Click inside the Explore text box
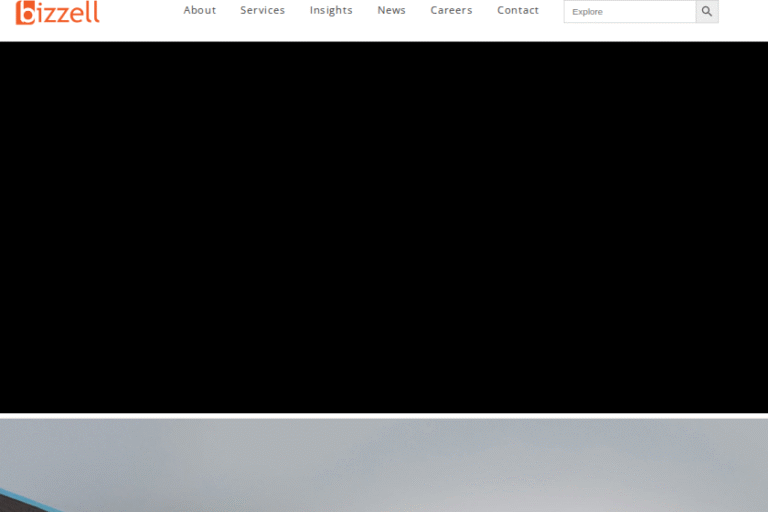 tap(629, 11)
